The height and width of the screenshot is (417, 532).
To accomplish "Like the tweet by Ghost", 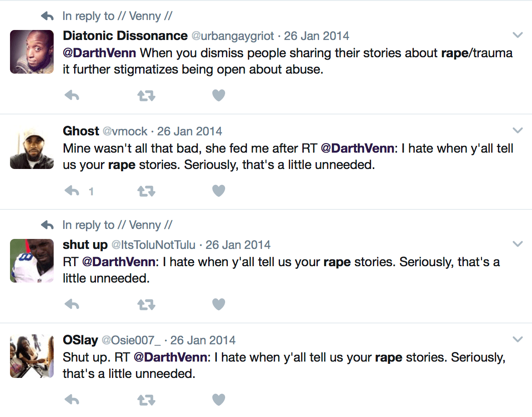I will coord(219,191).
